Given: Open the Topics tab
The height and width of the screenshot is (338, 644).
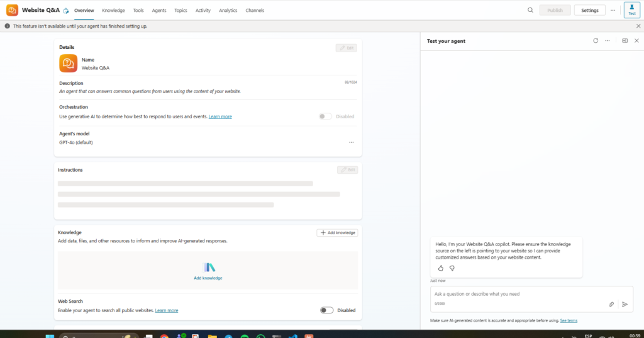Looking at the screenshot, I should 180,11.
